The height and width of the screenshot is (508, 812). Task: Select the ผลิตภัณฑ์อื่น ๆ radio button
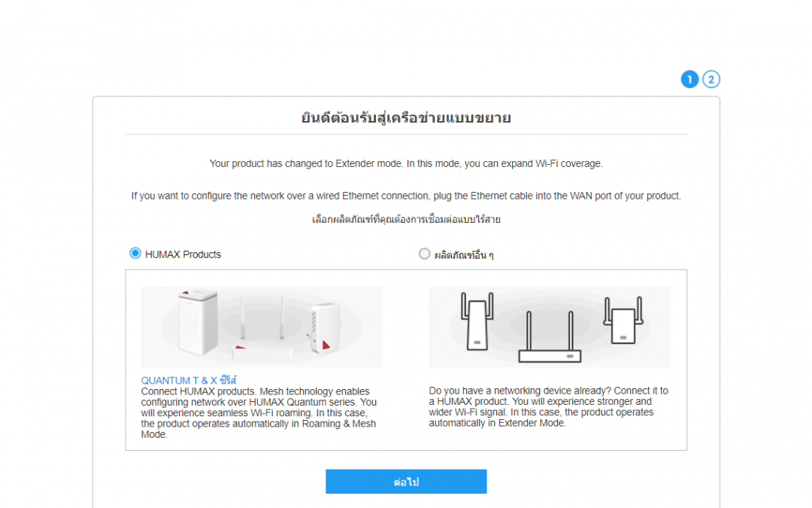click(424, 254)
